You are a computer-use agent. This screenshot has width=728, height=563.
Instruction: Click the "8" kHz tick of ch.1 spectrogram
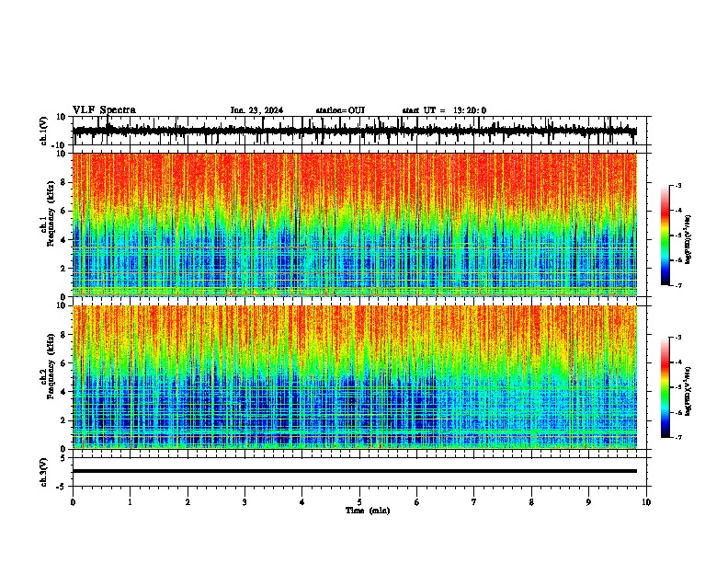click(x=63, y=182)
